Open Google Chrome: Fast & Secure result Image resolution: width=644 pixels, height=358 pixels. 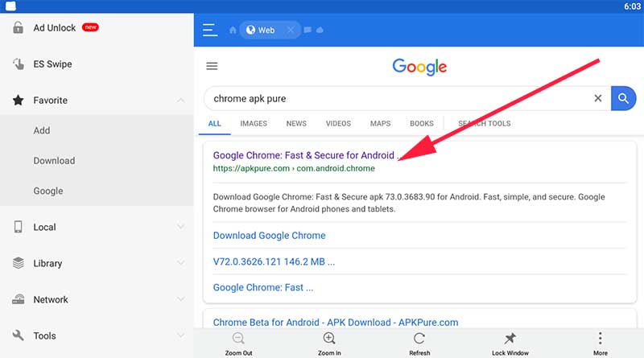(x=305, y=155)
